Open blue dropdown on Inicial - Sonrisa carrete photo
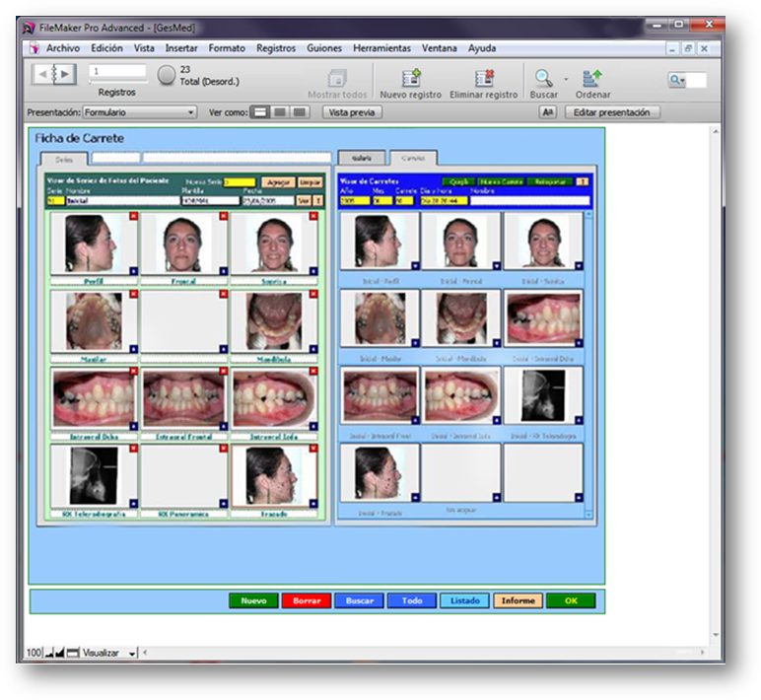The height and width of the screenshot is (700, 761). 579,265
